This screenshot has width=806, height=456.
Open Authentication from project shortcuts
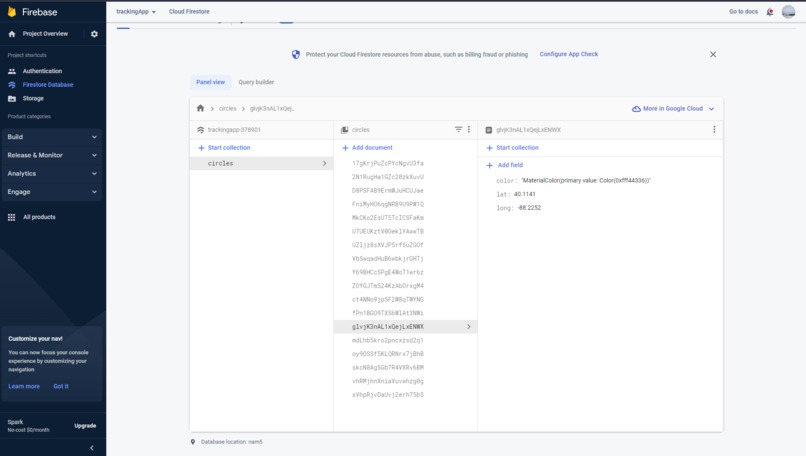42,71
